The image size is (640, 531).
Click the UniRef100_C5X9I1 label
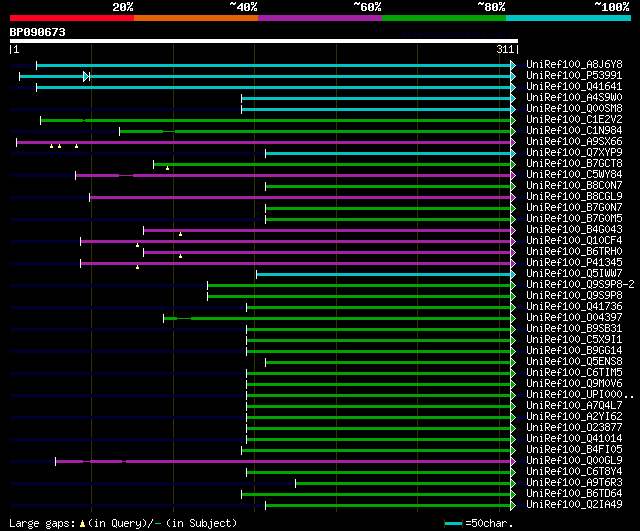click(x=574, y=340)
